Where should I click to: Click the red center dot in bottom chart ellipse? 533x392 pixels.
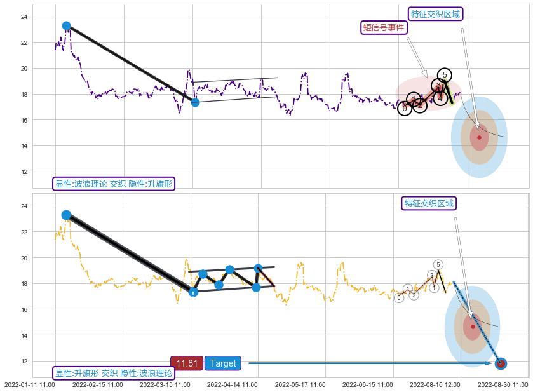(x=473, y=327)
